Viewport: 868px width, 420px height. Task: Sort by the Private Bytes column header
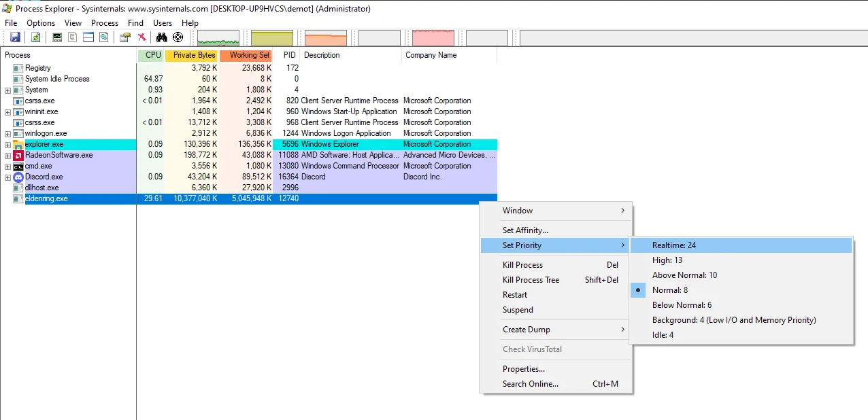192,55
